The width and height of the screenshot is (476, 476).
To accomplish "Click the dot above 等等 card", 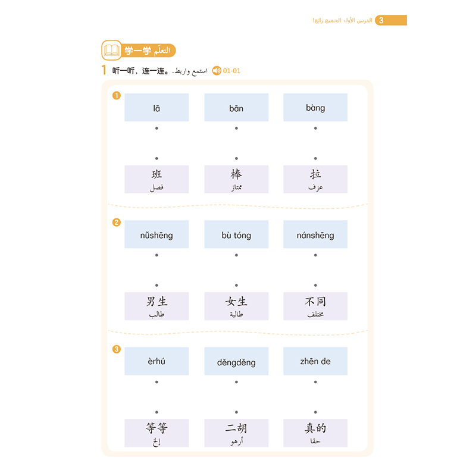I will [156, 412].
